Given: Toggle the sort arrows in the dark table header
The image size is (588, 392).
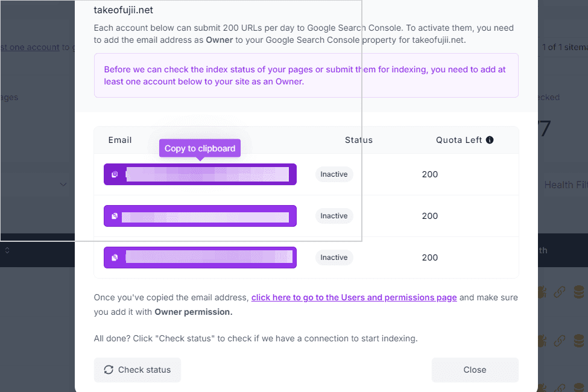Looking at the screenshot, I should [x=7, y=250].
